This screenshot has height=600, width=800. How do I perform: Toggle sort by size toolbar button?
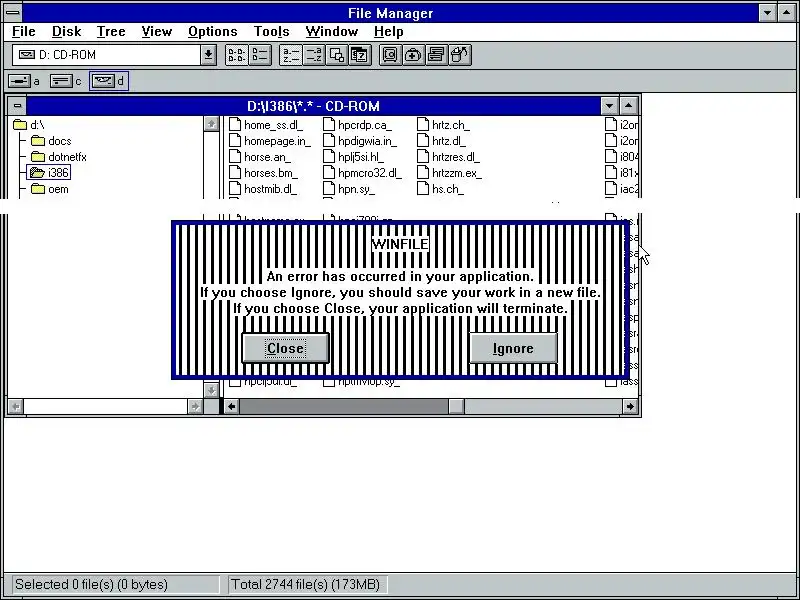[337, 55]
